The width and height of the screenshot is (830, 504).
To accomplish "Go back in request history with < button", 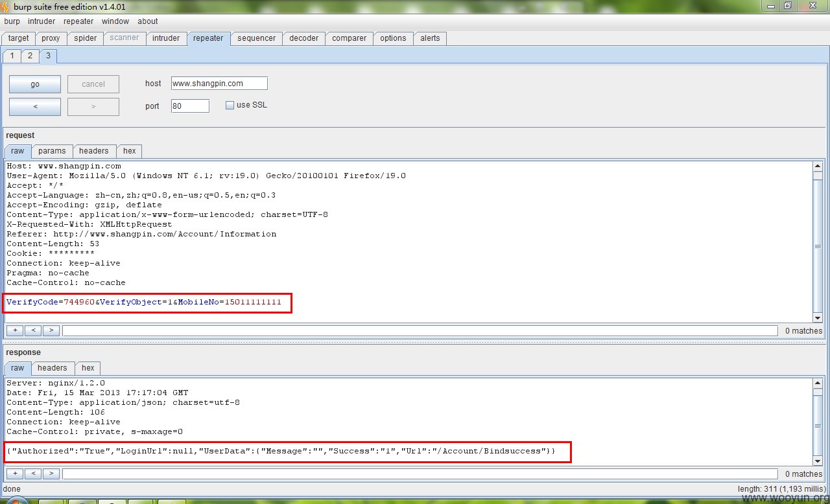I will [x=35, y=107].
